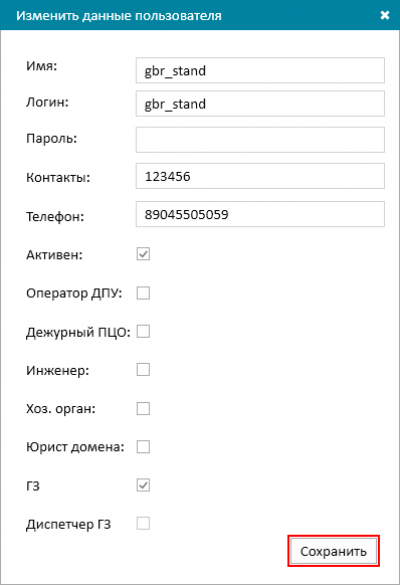This screenshot has width=400, height=585.
Task: Click the Оператор ДПУ: label text
Action: 74,293
